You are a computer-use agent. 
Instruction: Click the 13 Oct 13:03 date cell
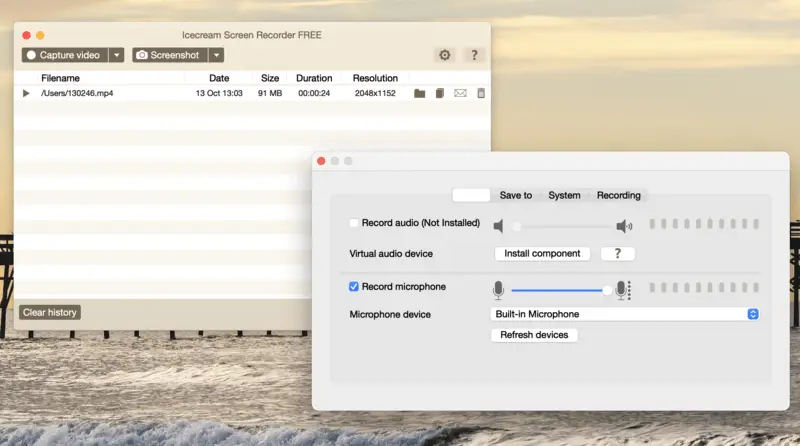(219, 93)
